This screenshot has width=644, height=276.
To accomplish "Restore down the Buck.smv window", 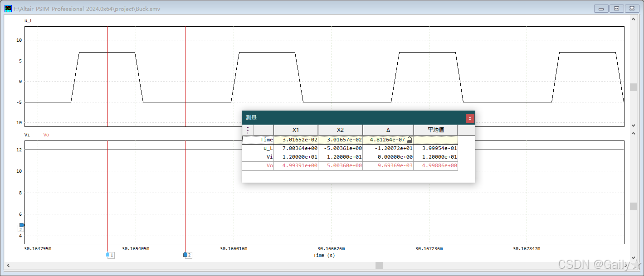I will pyautogui.click(x=617, y=8).
